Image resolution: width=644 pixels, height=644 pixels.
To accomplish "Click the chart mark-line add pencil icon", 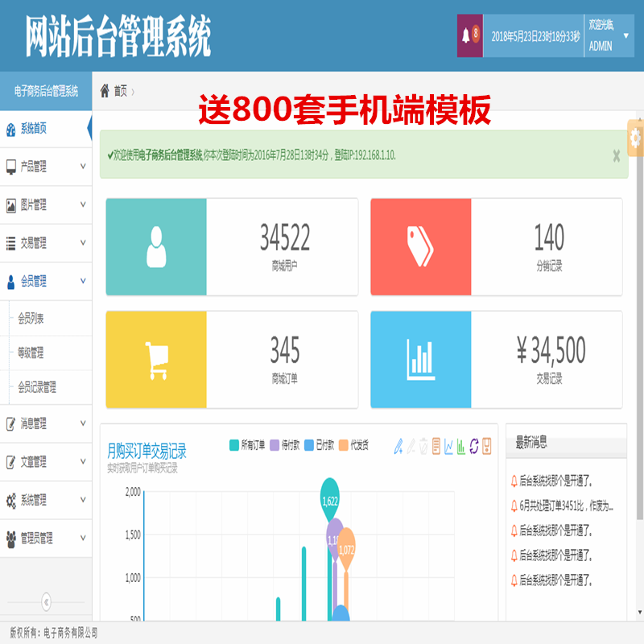I will point(398,446).
